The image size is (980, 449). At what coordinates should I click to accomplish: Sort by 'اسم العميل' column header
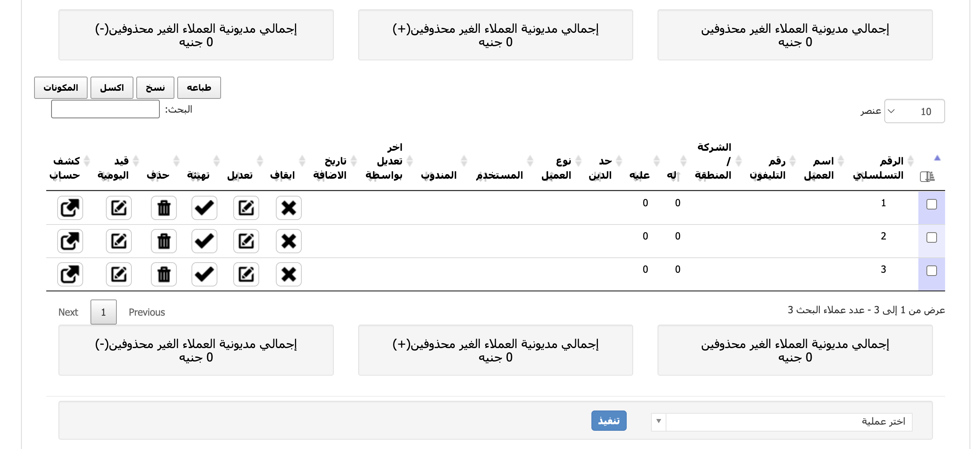click(819, 168)
